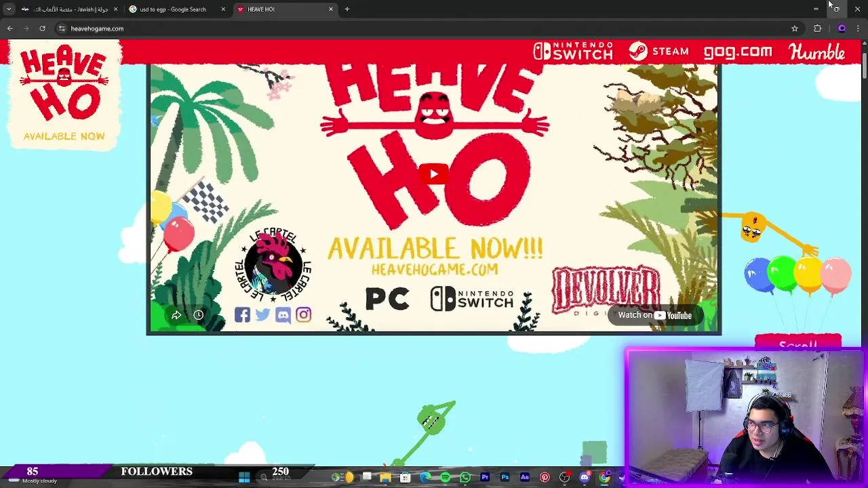Close the HEAVE HO! tab

coord(331,9)
